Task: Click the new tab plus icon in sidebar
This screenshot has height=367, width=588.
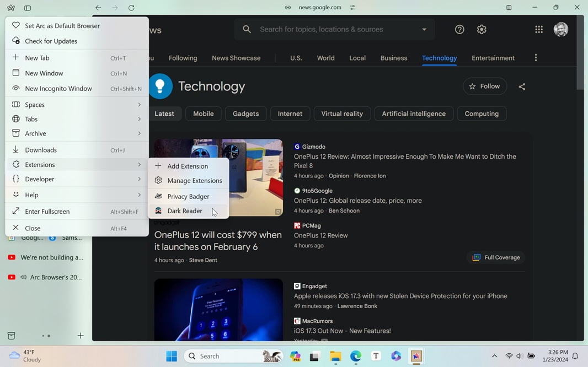Action: coord(81,336)
